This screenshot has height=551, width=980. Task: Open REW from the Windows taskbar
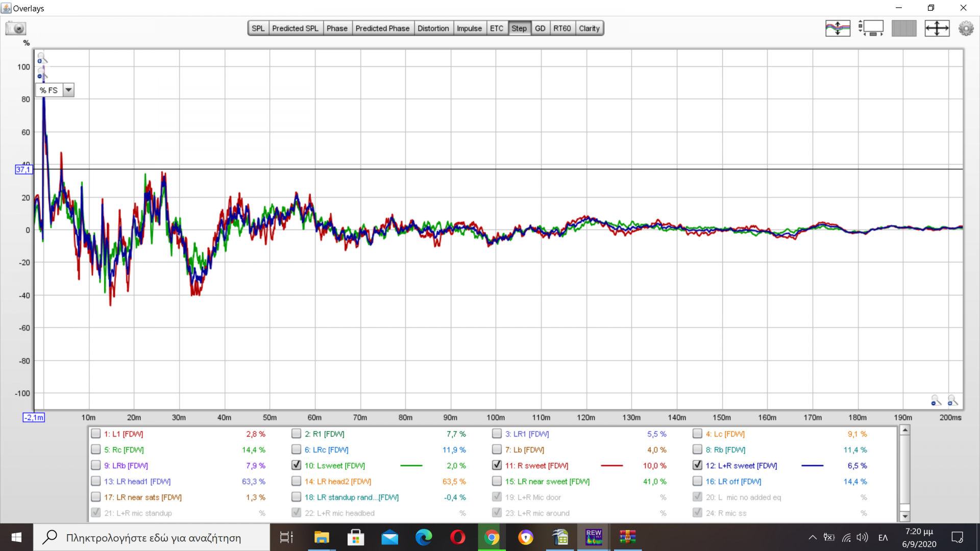pos(594,537)
